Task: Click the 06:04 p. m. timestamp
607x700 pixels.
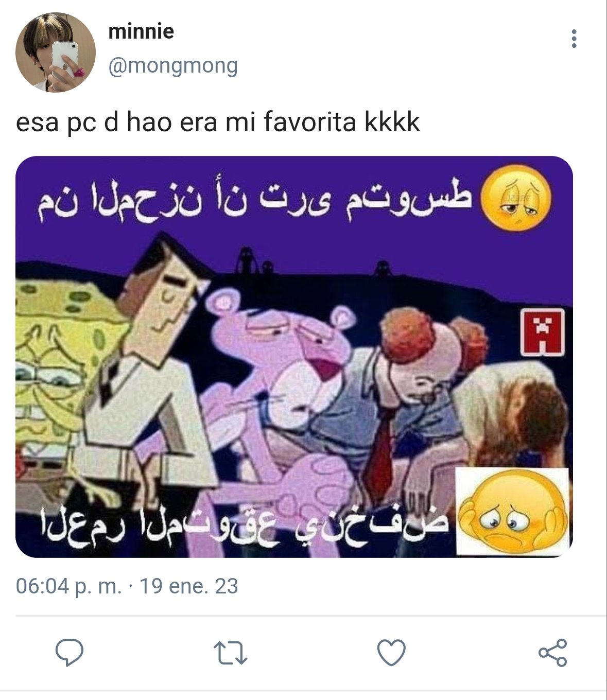Action: 69,586
